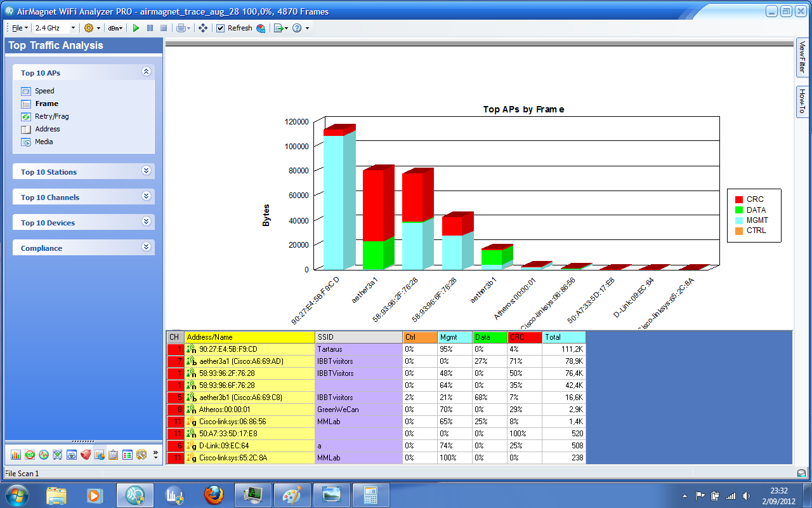Screen dimensions: 812x508
Task: Click the red CRC swatch in the chart legend
Action: (x=738, y=199)
